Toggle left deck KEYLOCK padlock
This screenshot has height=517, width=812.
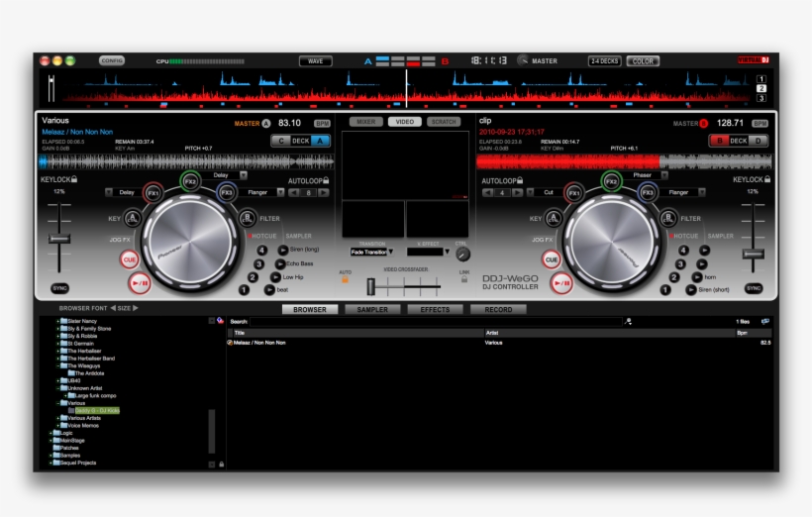point(74,179)
